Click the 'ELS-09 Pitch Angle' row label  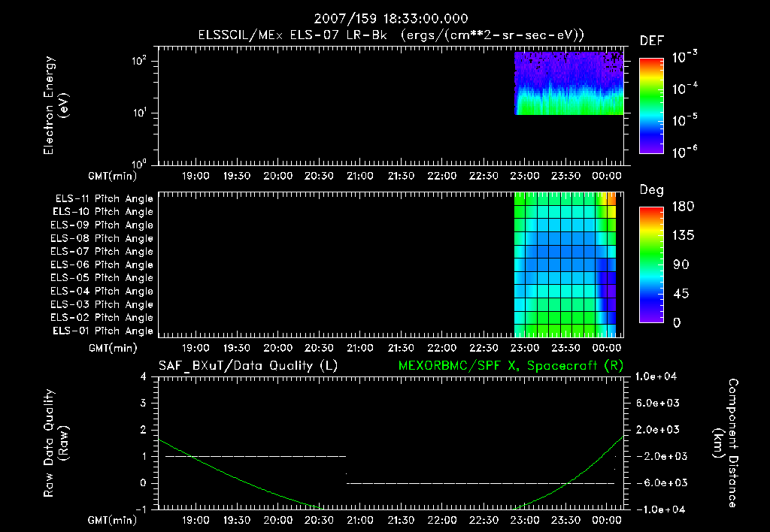coord(102,225)
